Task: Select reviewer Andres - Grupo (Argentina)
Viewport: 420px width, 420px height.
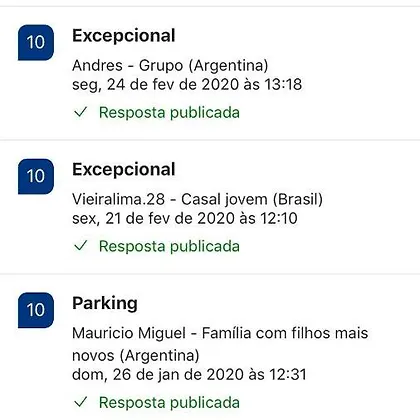Action: [x=170, y=66]
